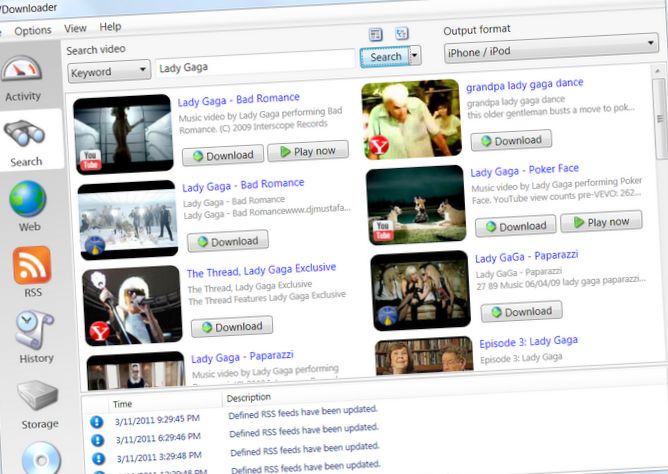Screen dimensions: 668x474
Task: Download the first Lady Gaga - Bad Romance video
Action: (223, 155)
